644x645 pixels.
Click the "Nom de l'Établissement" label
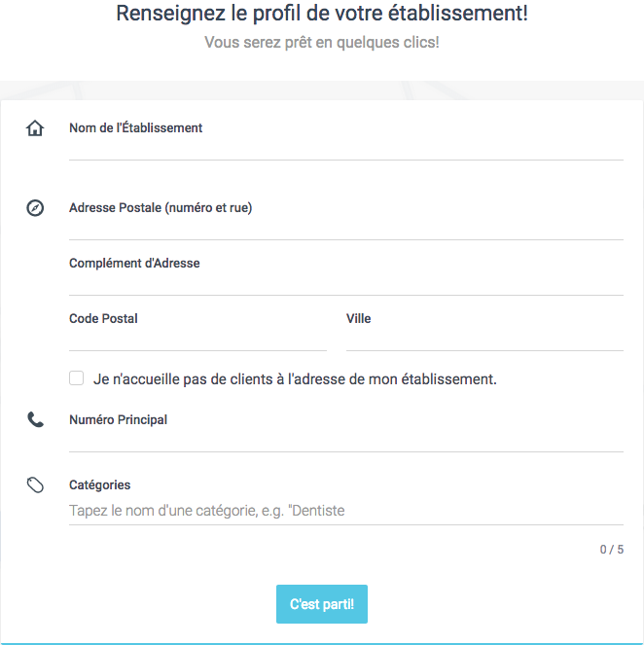coord(136,128)
